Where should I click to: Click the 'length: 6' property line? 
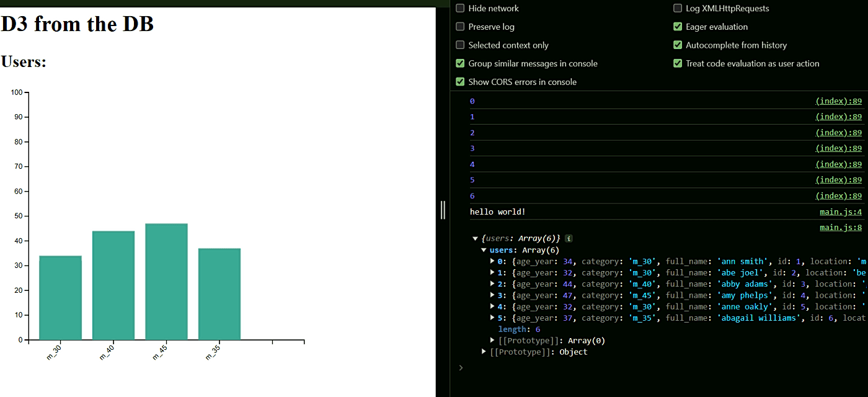click(x=519, y=329)
